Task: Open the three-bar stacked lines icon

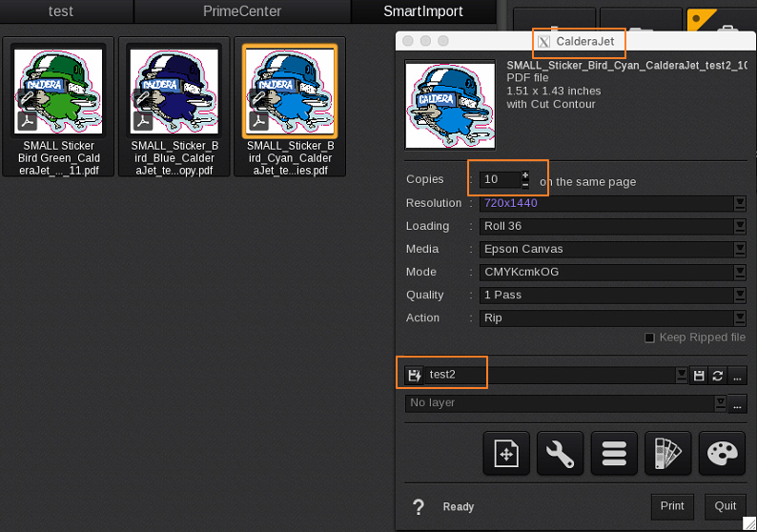Action: click(613, 454)
